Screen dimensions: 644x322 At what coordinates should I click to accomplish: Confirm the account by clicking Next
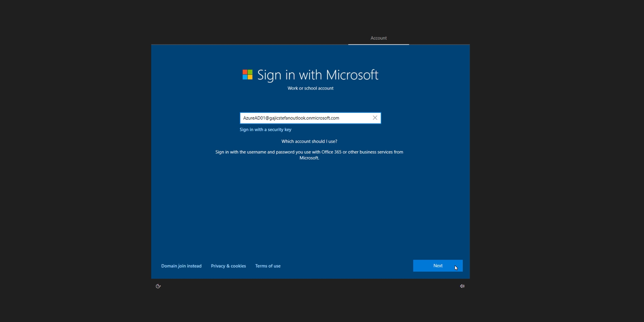pyautogui.click(x=438, y=265)
